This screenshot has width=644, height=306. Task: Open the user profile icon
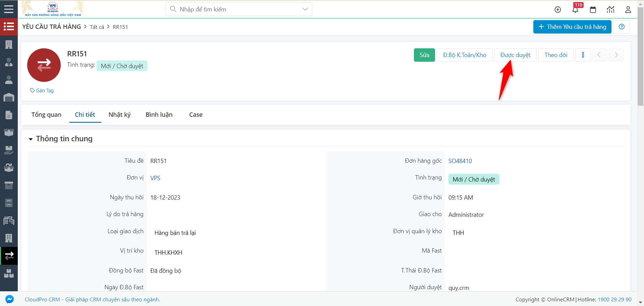628,9
